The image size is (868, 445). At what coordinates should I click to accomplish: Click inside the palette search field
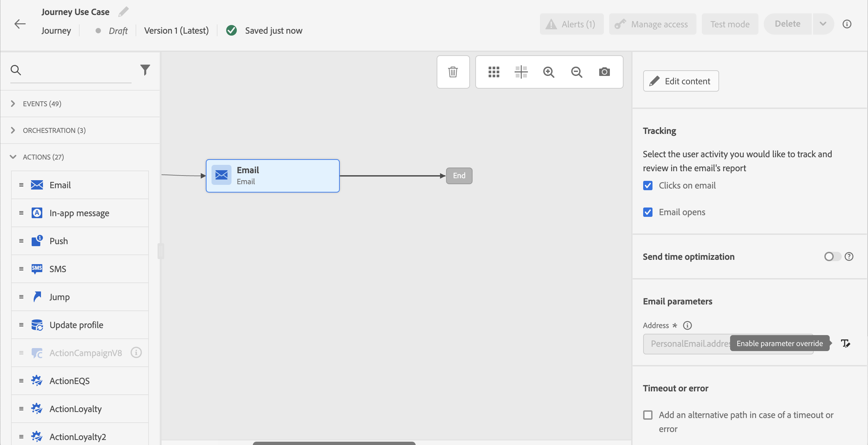pyautogui.click(x=78, y=70)
